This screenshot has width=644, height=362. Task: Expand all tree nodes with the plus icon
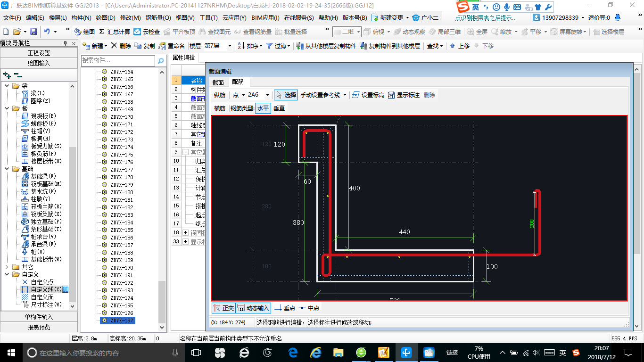(7, 74)
